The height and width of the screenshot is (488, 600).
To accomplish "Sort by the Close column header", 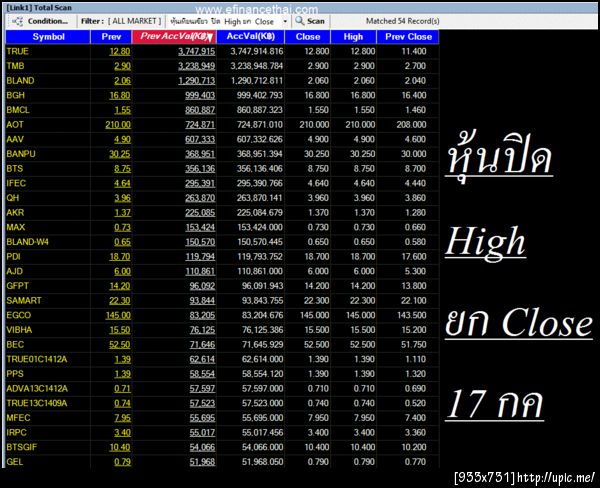I will click(x=308, y=37).
